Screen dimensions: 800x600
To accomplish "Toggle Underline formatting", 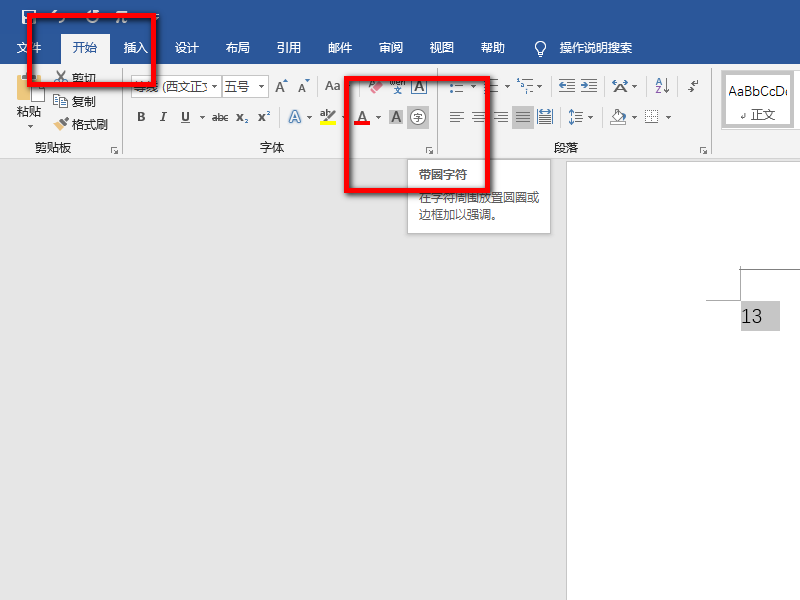I will click(x=185, y=117).
